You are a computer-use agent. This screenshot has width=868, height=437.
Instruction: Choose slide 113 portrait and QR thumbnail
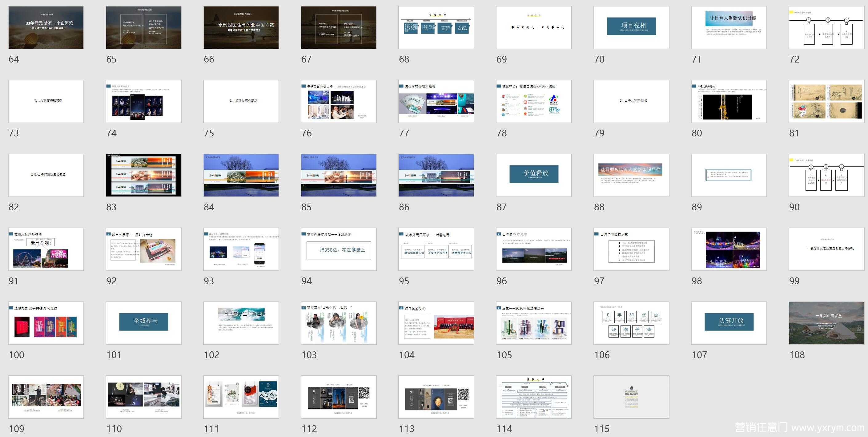coord(436,397)
